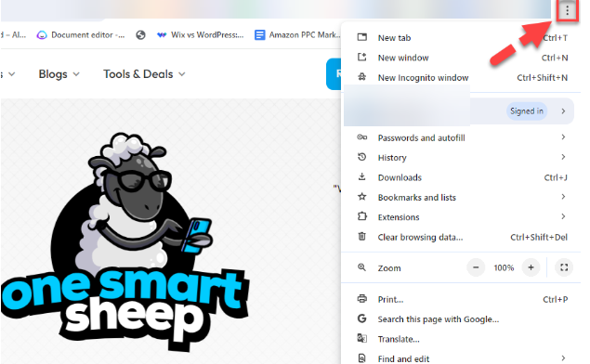Open the Tools & Deals dropdown
This screenshot has width=590, height=364.
(x=145, y=74)
